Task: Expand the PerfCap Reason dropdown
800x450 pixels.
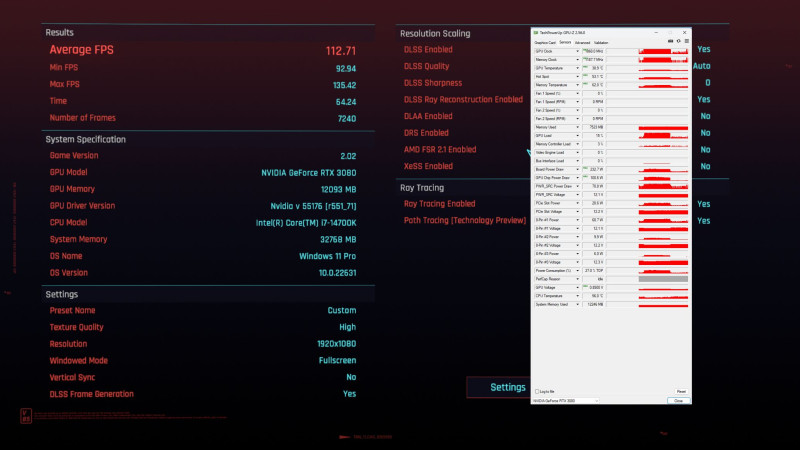Action: click(x=578, y=279)
